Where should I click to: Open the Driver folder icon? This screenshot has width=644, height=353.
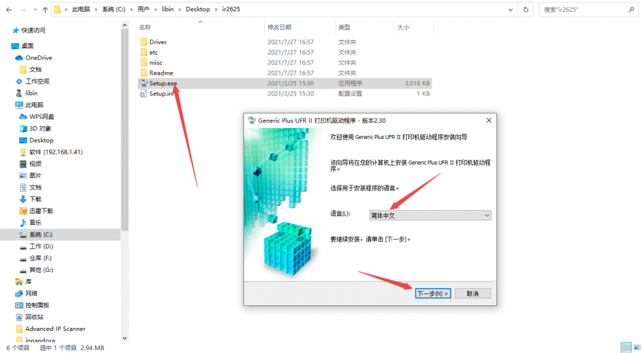[x=143, y=42]
